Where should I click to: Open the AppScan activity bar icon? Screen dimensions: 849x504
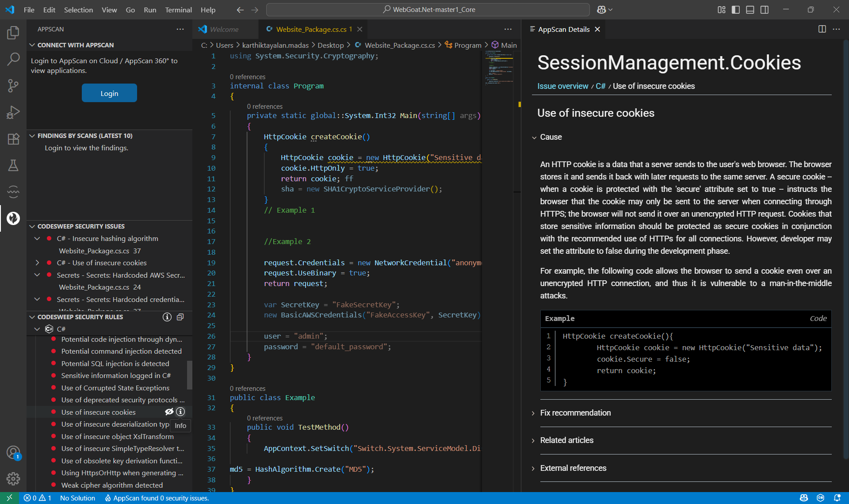click(13, 218)
